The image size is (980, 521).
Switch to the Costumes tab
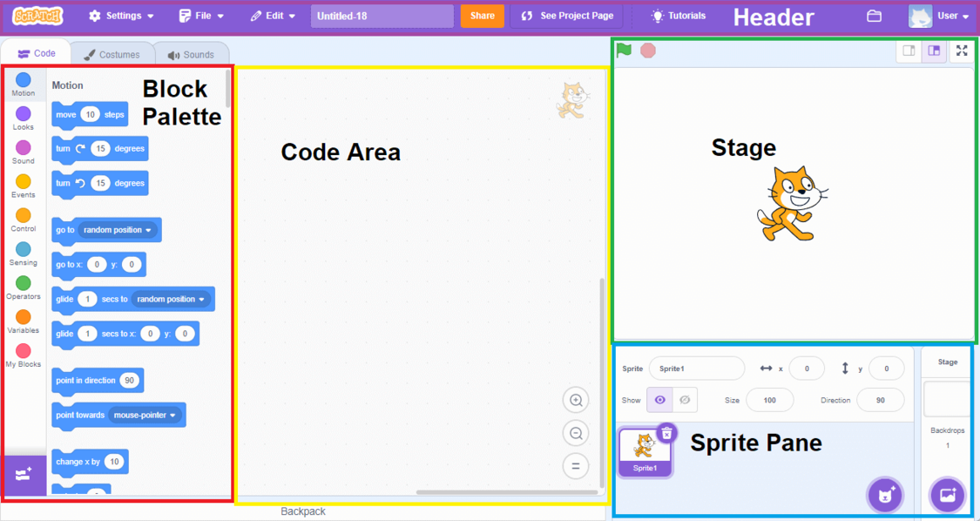[112, 54]
